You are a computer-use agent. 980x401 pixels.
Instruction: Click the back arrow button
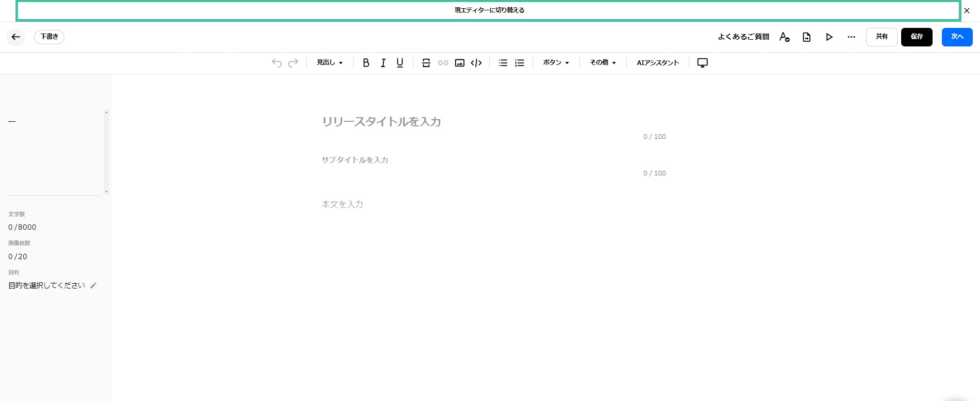[x=15, y=37]
